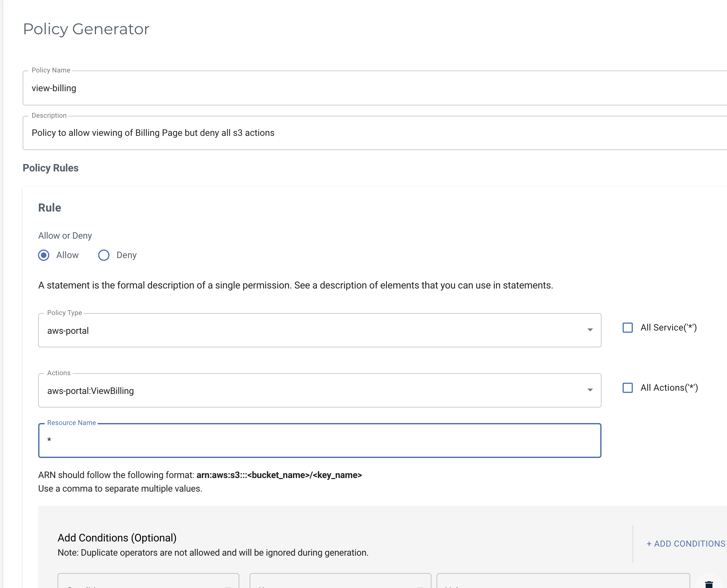Click the ARN format example text

click(279, 475)
